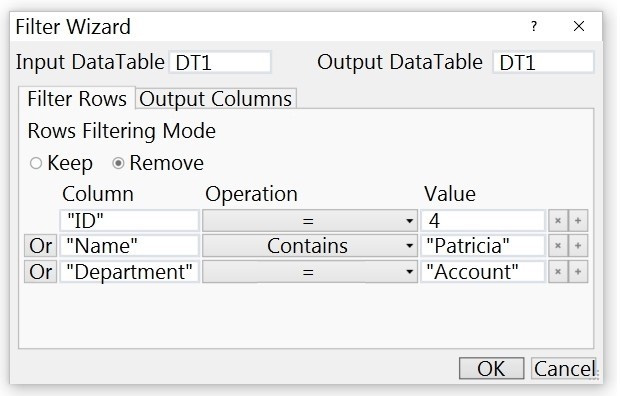This screenshot has width=620, height=396.
Task: Confirm with the OK button
Action: (491, 368)
